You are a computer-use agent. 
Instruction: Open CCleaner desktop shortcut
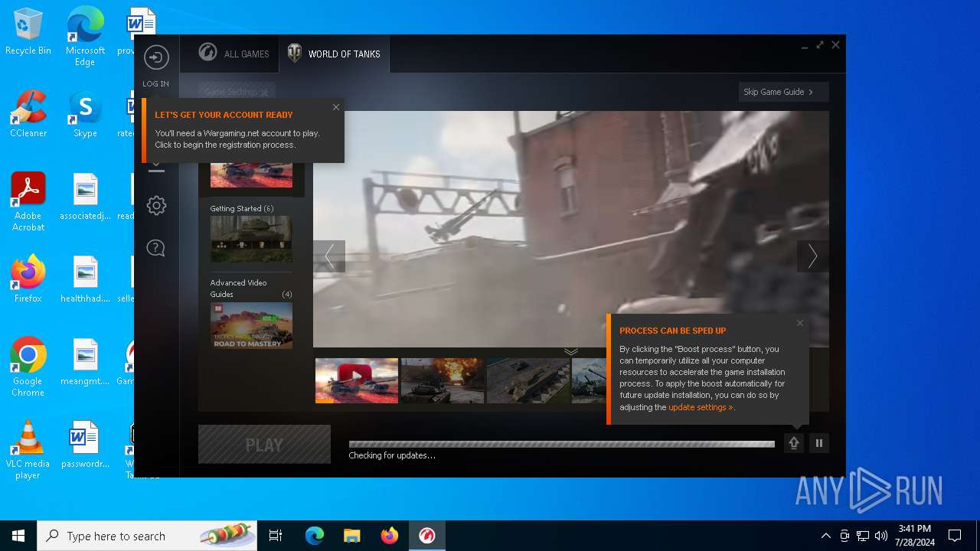coord(28,113)
